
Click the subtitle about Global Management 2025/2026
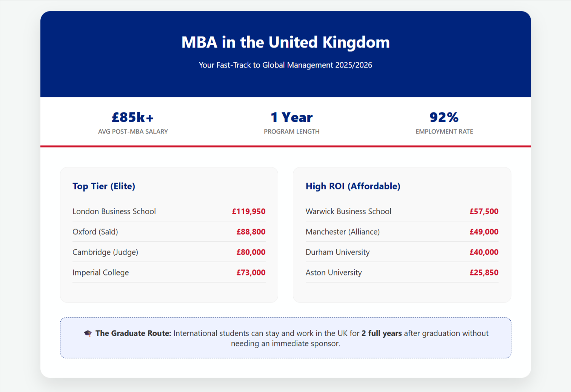(285, 65)
